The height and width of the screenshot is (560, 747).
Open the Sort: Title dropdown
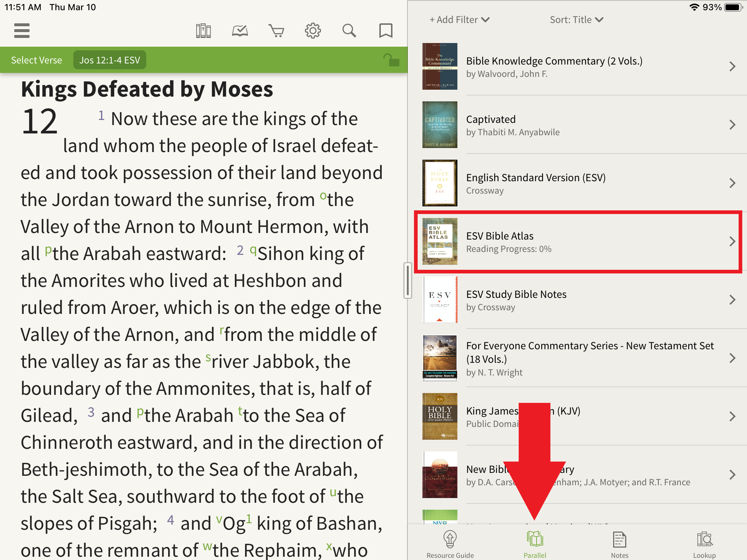[577, 20]
